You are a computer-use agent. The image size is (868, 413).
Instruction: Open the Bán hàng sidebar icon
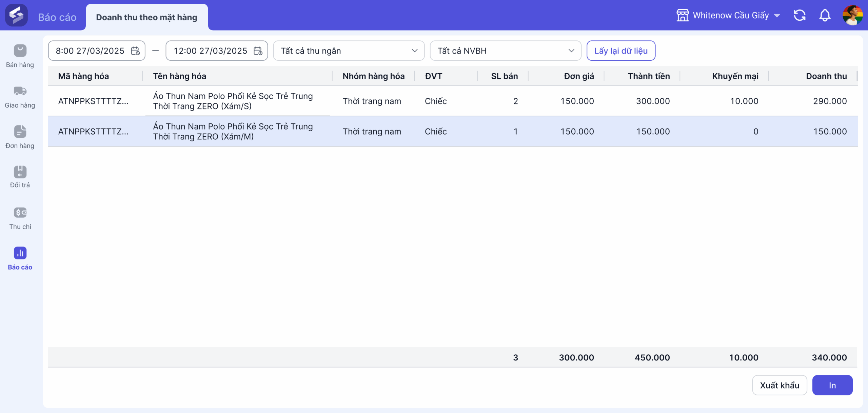(20, 51)
